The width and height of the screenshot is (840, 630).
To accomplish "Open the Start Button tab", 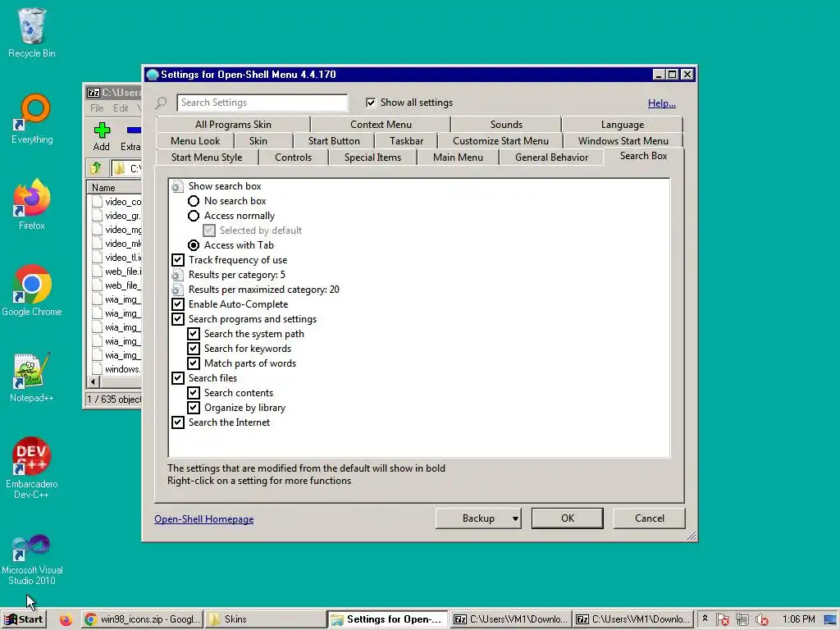I will click(x=334, y=141).
